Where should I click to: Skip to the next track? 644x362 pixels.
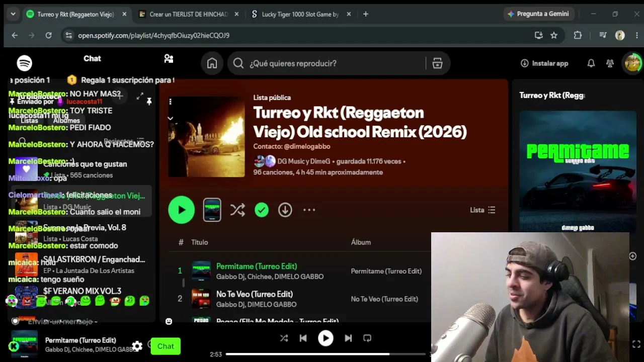348,338
